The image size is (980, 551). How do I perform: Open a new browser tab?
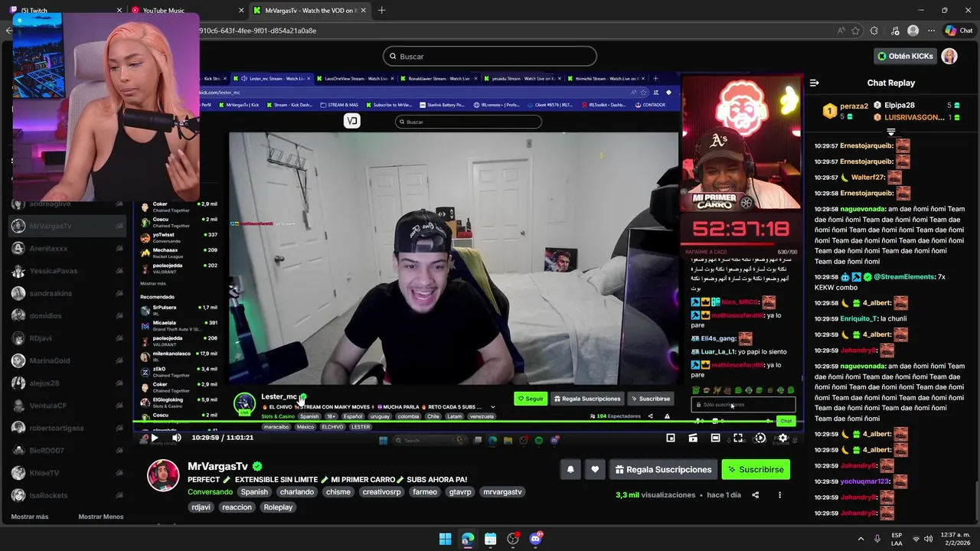pyautogui.click(x=382, y=10)
